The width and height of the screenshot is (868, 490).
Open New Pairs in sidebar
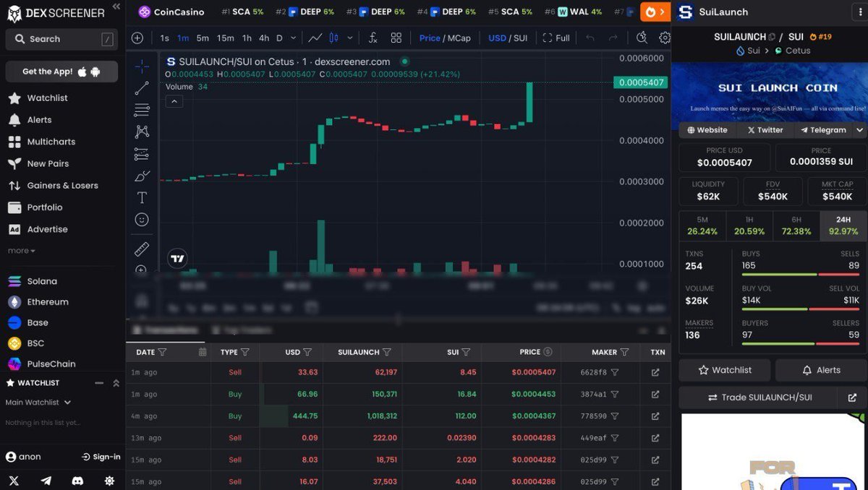pyautogui.click(x=47, y=163)
